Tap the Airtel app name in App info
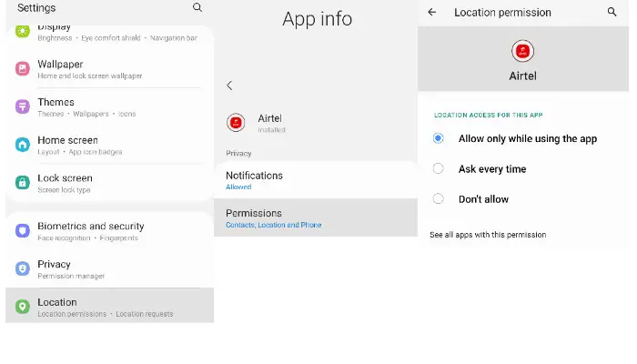This screenshot has width=637, height=364. tap(269, 118)
